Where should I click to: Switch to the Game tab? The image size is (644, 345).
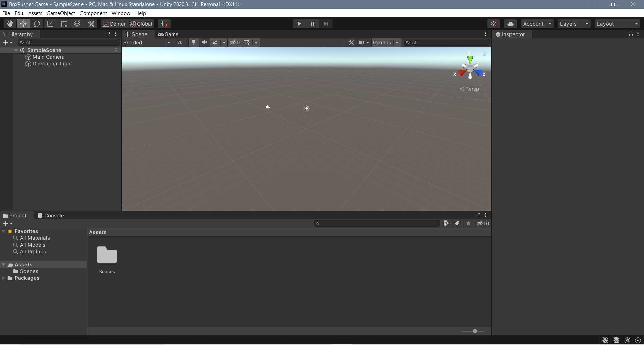[168, 34]
